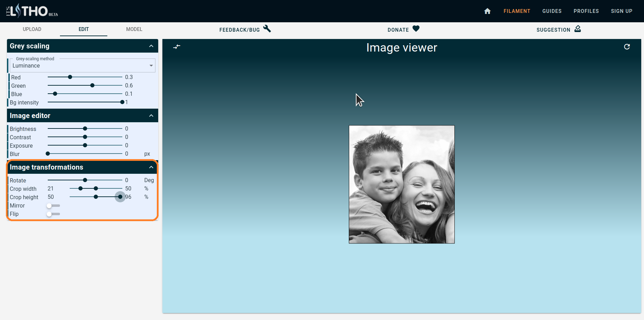This screenshot has width=644, height=320.
Task: Click the Green slider handle
Action: tap(92, 85)
